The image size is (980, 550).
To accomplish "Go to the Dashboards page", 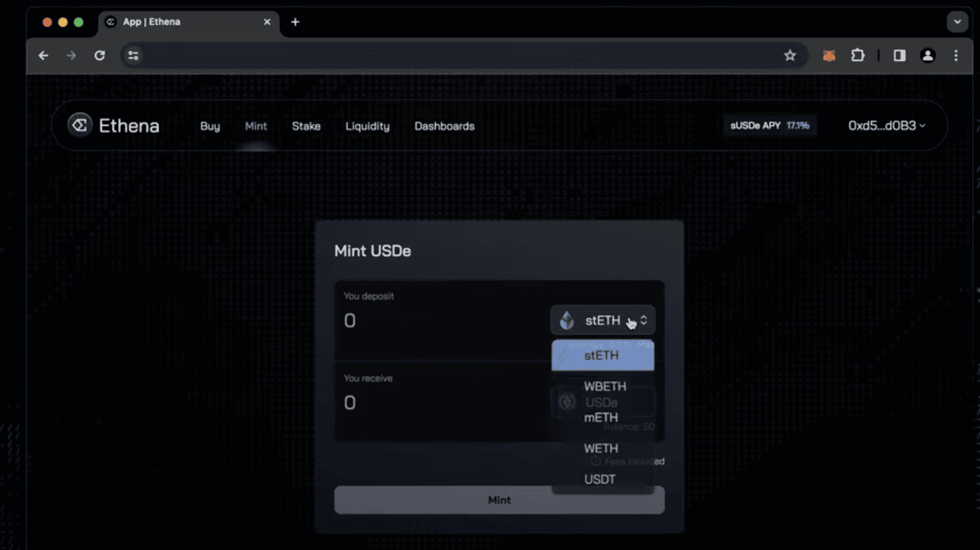I will click(444, 126).
